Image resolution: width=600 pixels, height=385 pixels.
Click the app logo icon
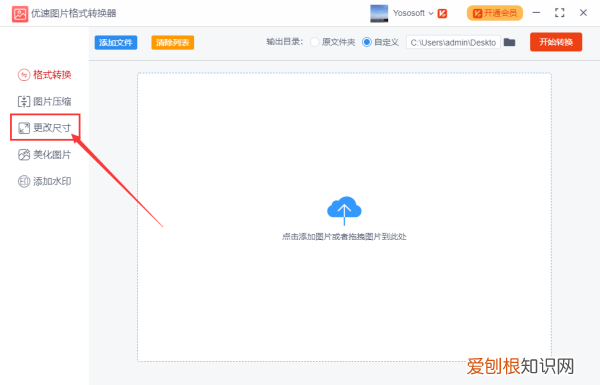coord(20,14)
